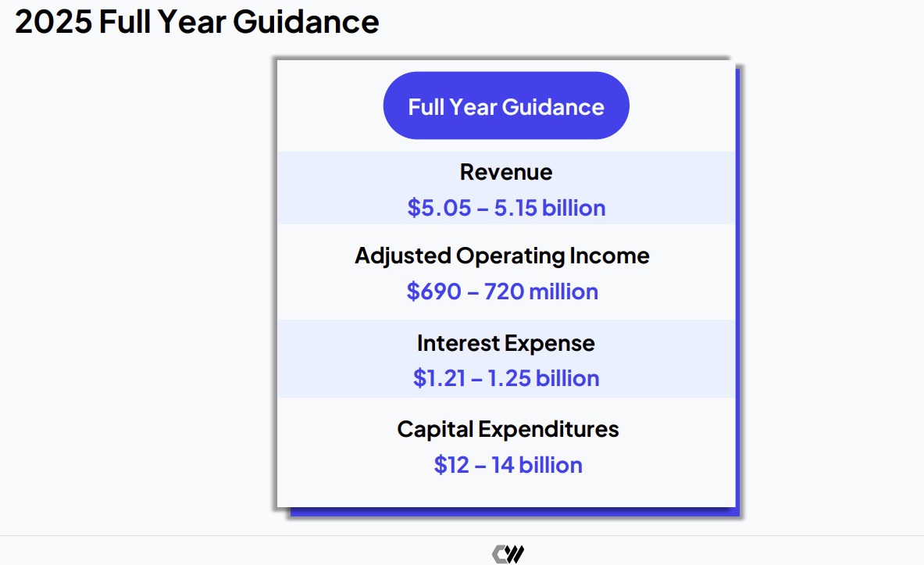This screenshot has width=924, height=565.
Task: Click the blue strip along the card's right edge
Action: click(x=737, y=289)
